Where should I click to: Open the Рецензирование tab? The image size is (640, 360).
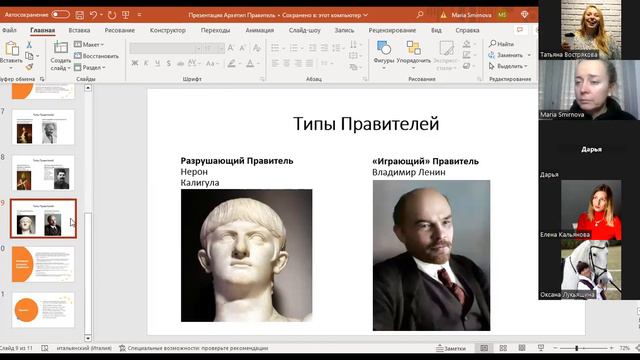tap(392, 30)
